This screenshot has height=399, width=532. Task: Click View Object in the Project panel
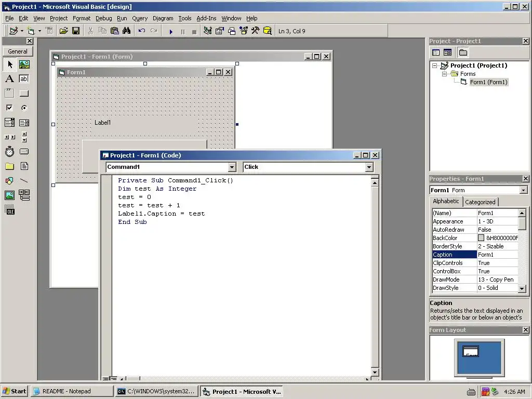click(447, 52)
